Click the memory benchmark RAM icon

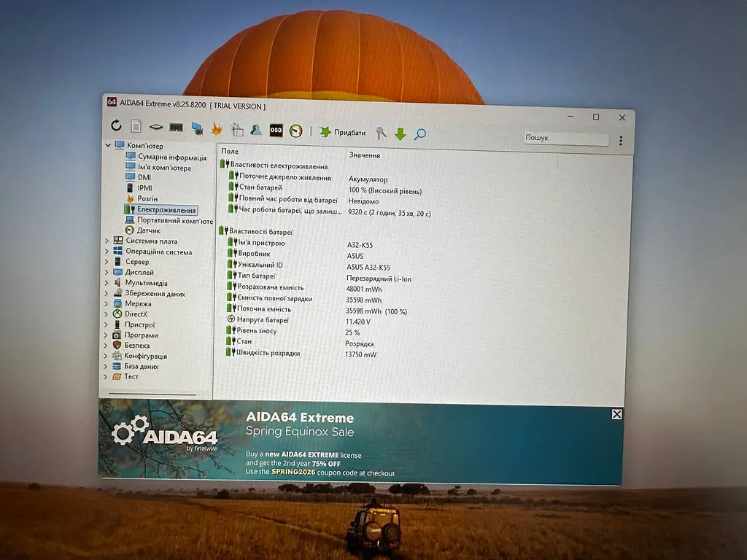click(177, 128)
